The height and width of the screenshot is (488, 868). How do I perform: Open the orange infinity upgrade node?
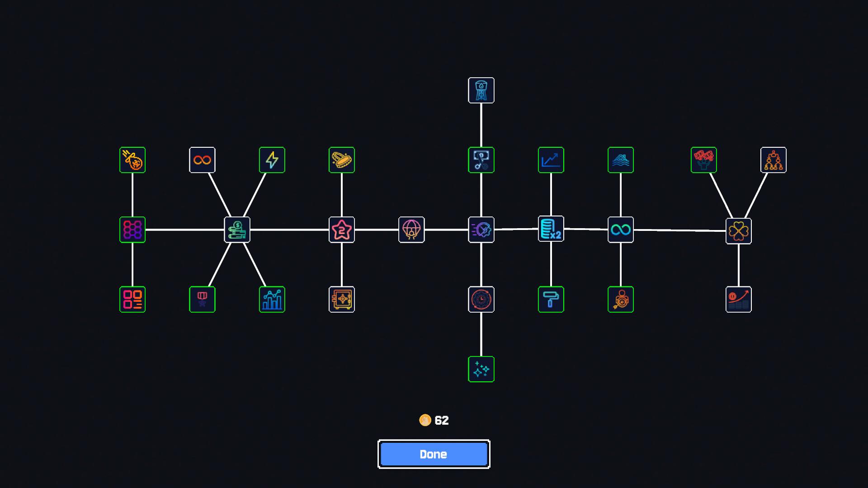202,160
